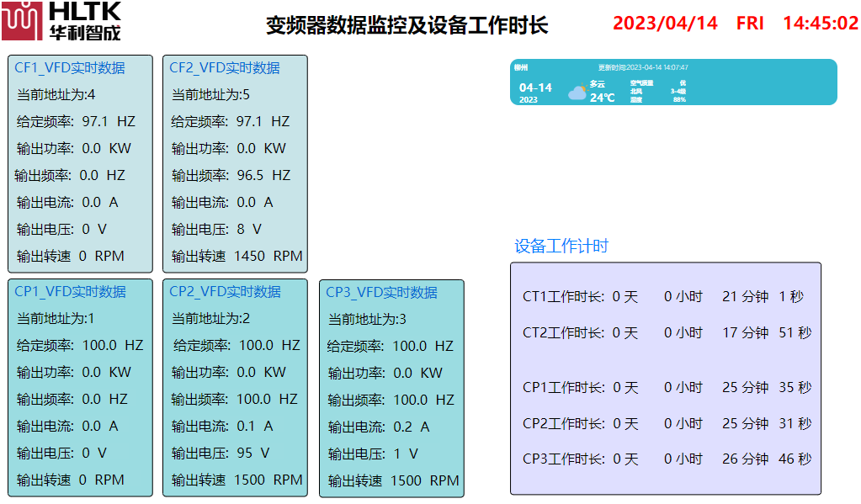This screenshot has height=504, width=861.
Task: Click CP2 output voltage value 95
Action: tap(244, 454)
